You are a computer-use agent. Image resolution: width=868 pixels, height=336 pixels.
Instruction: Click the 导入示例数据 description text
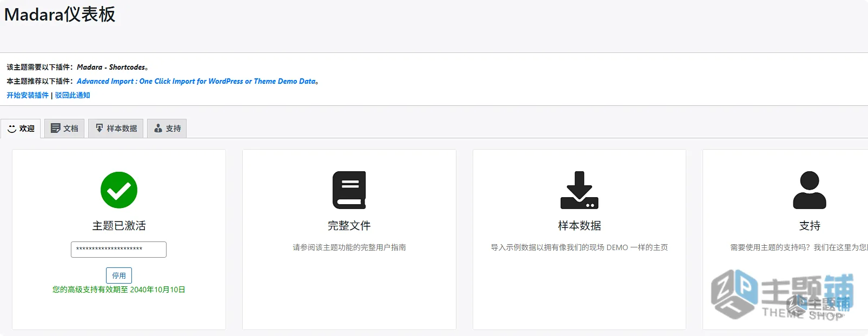click(x=579, y=247)
